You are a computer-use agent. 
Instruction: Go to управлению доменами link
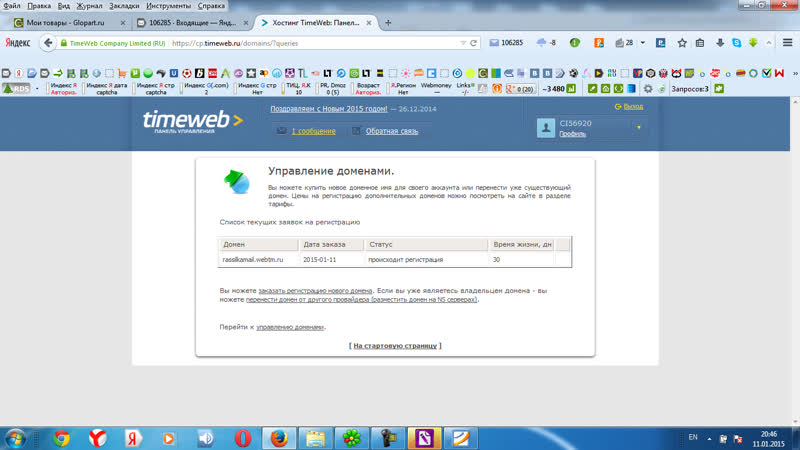(290, 327)
